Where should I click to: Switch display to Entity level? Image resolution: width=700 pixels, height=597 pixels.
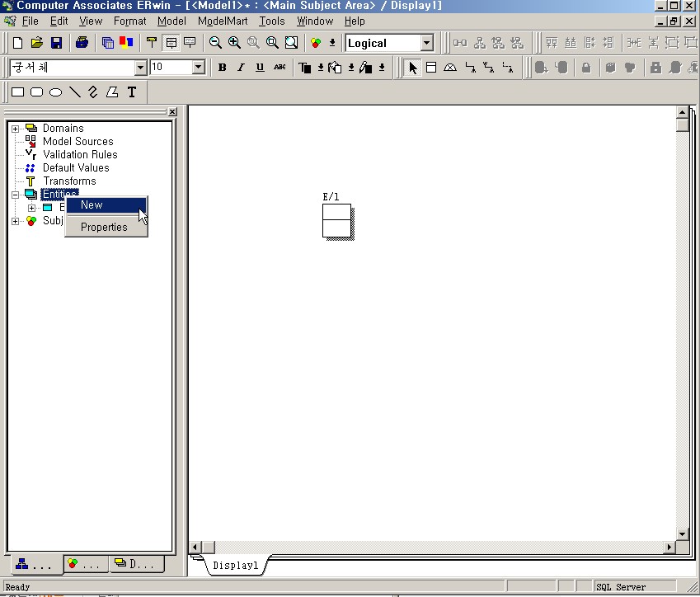tap(152, 43)
